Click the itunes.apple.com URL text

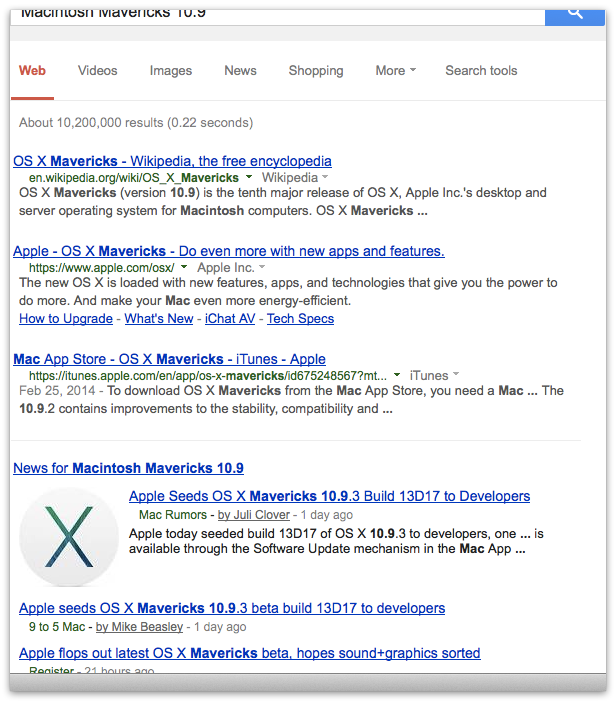208,376
